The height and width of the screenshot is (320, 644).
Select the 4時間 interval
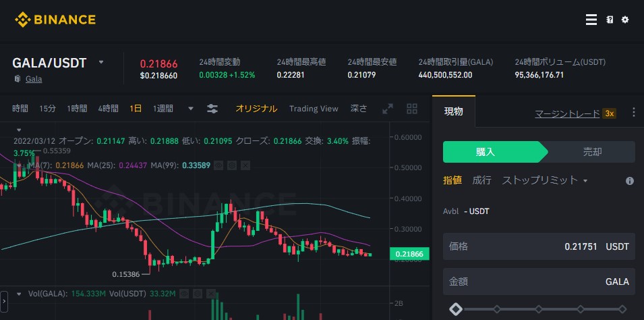108,109
